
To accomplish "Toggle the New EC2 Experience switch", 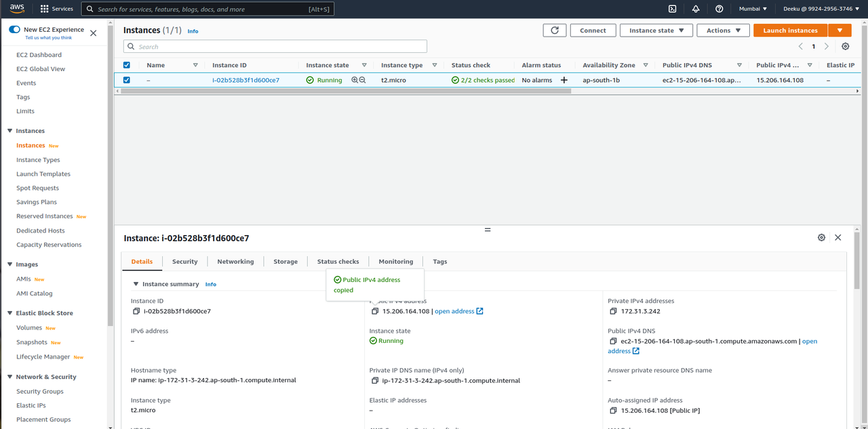I will tap(14, 30).
